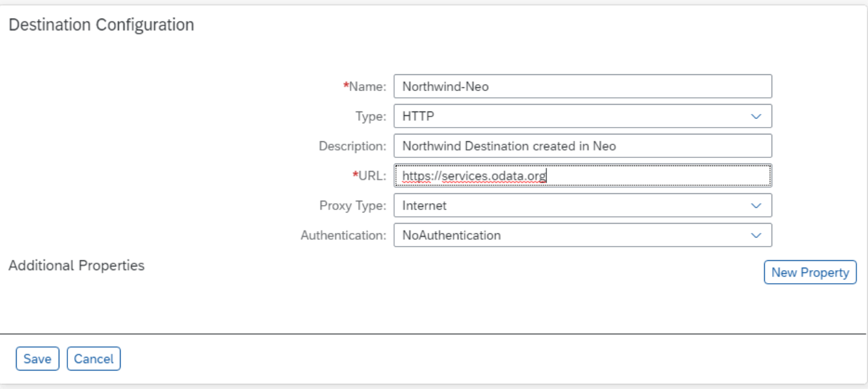Image resolution: width=868 pixels, height=389 pixels.
Task: Click the URL field with services.odata.org
Action: [x=582, y=176]
